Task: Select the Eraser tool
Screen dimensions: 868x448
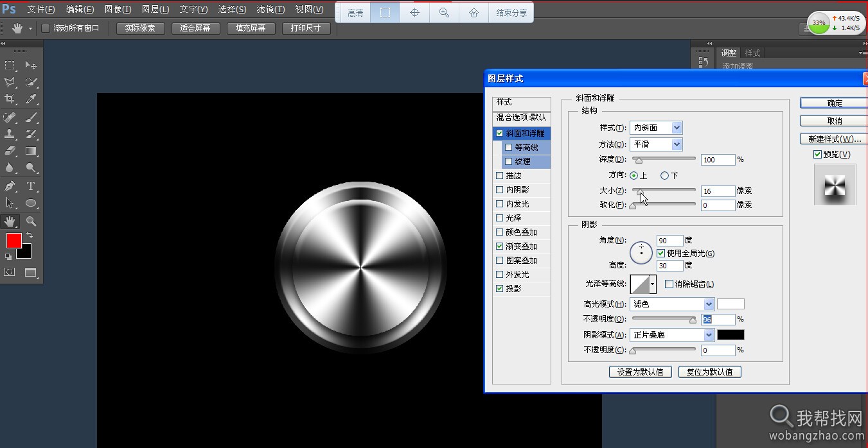Action: [x=10, y=151]
